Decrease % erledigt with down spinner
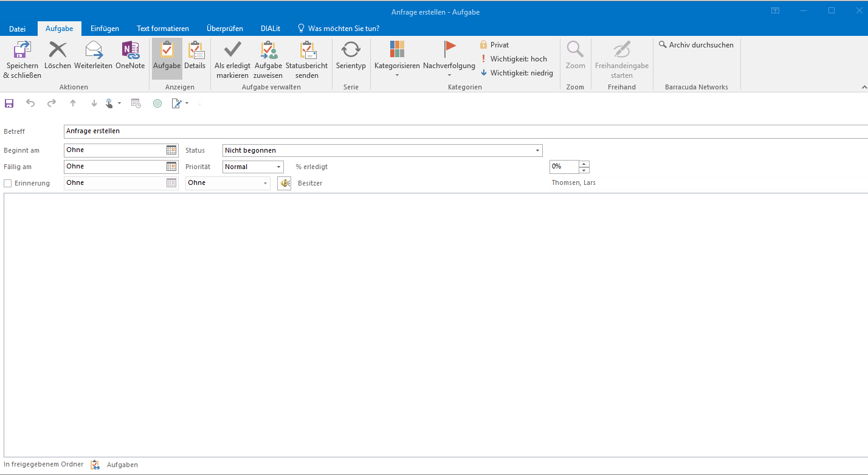The width and height of the screenshot is (868, 475). (x=584, y=170)
